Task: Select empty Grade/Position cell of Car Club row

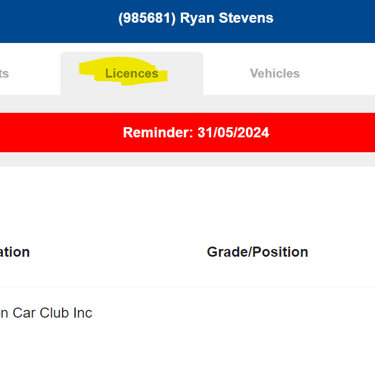Action: click(257, 313)
